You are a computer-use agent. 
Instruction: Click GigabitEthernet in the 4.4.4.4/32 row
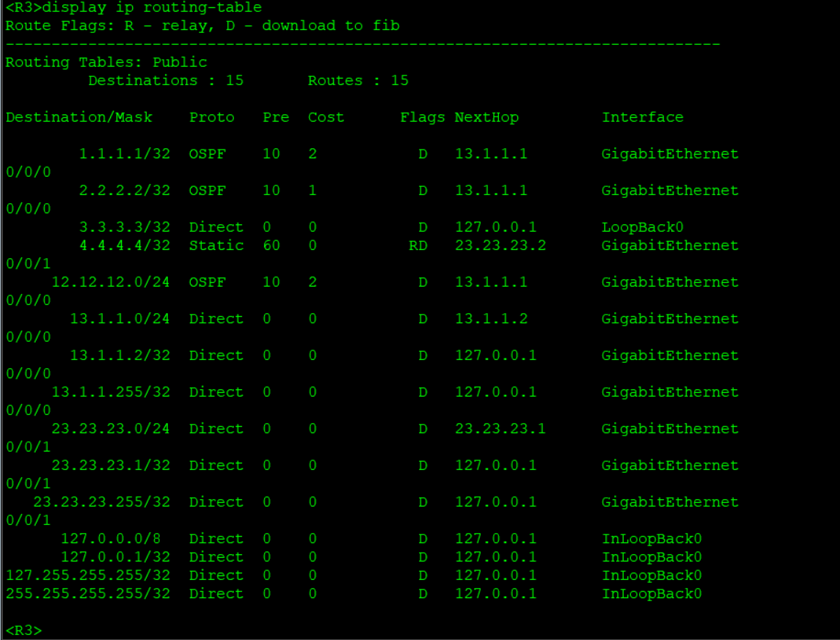[670, 246]
